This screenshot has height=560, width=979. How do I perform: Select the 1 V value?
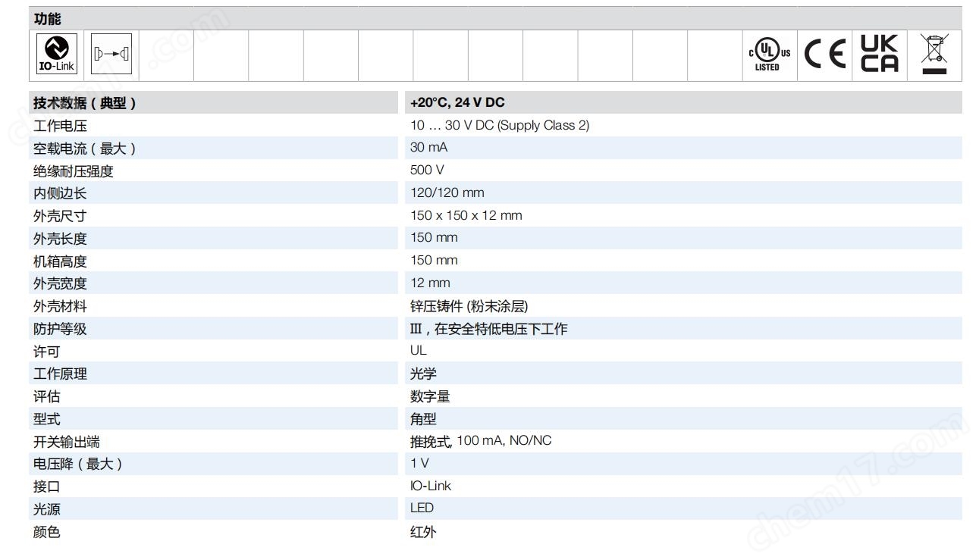click(419, 463)
